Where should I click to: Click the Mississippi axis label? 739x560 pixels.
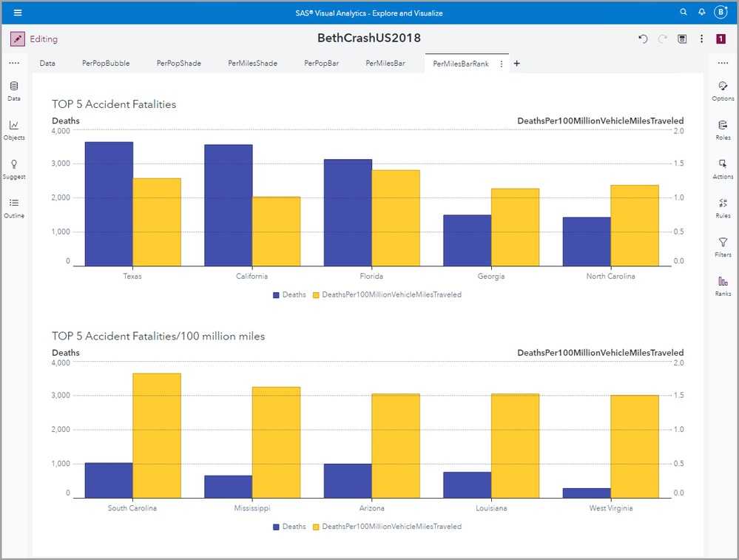point(252,508)
